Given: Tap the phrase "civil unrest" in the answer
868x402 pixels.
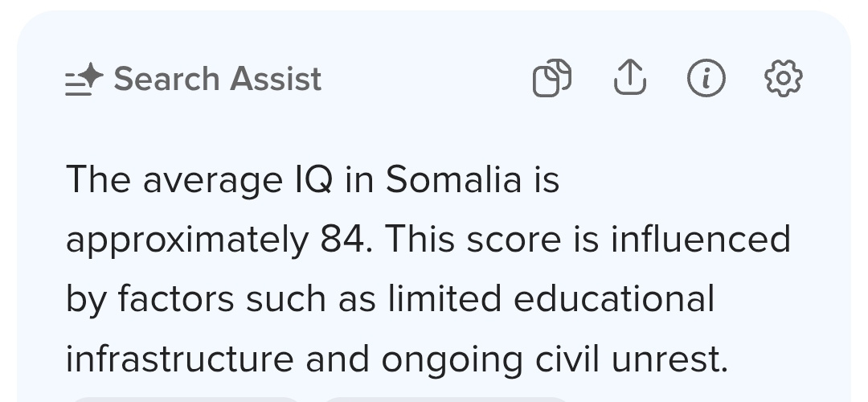Looking at the screenshot, I should (x=633, y=358).
